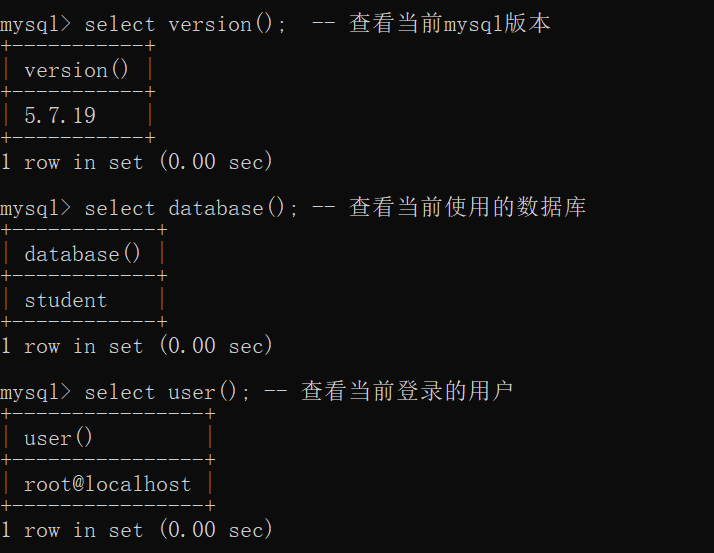
Task: Click the comment 查看当前使用的数据库
Action: point(467,207)
